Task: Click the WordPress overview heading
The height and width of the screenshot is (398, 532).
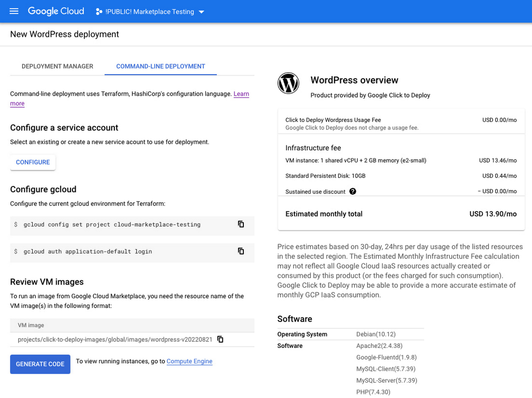Action: tap(355, 80)
